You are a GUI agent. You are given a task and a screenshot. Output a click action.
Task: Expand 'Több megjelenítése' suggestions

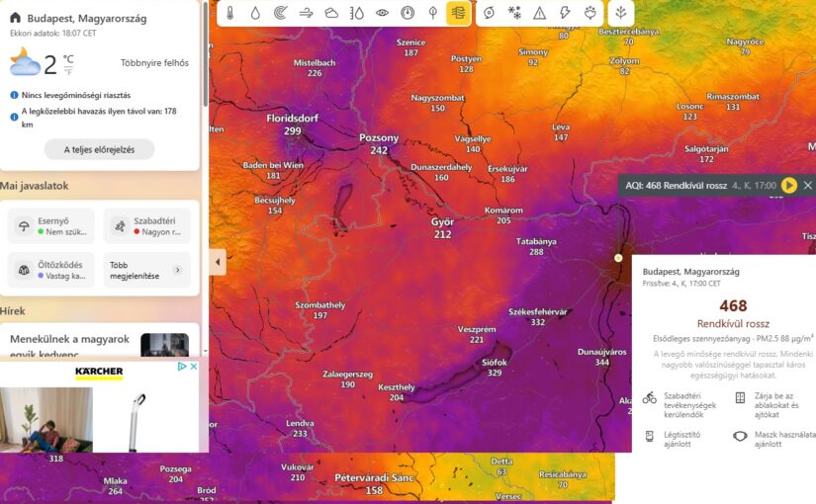pyautogui.click(x=146, y=270)
